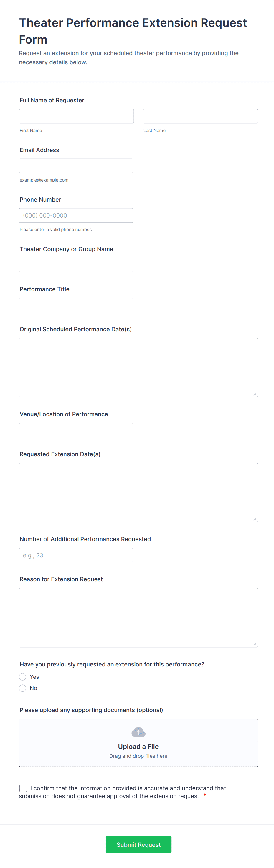
Task: Click the Requested Extension Dates textarea
Action: tap(138, 492)
